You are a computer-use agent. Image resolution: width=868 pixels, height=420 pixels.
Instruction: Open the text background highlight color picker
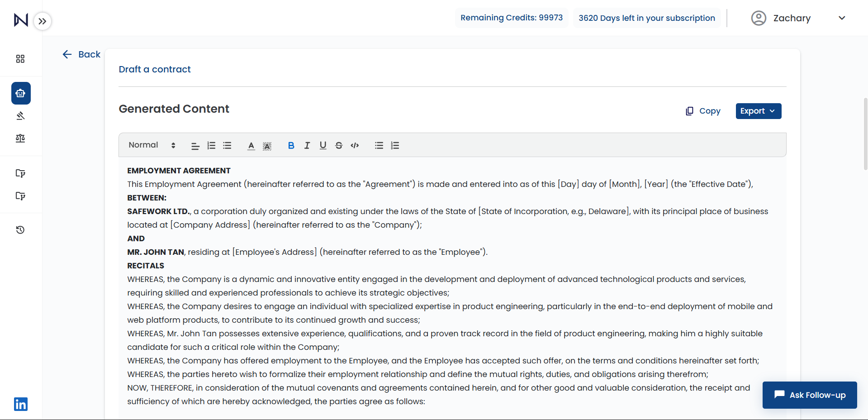click(267, 145)
